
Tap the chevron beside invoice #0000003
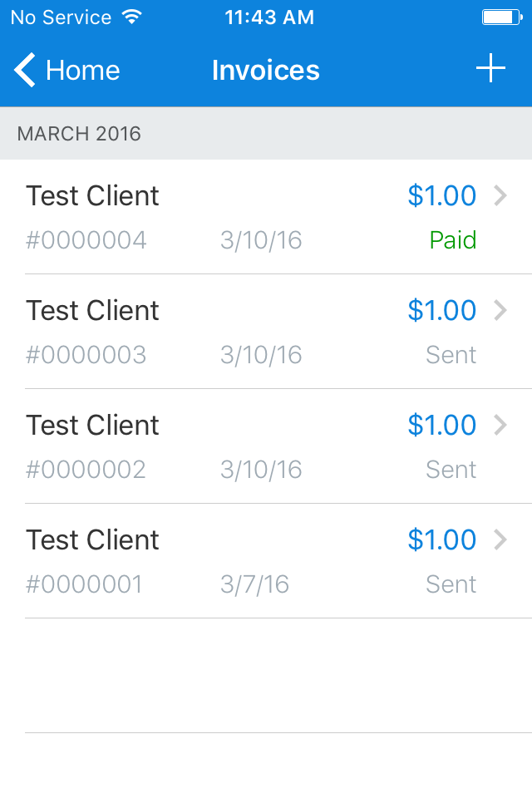pyautogui.click(x=502, y=311)
